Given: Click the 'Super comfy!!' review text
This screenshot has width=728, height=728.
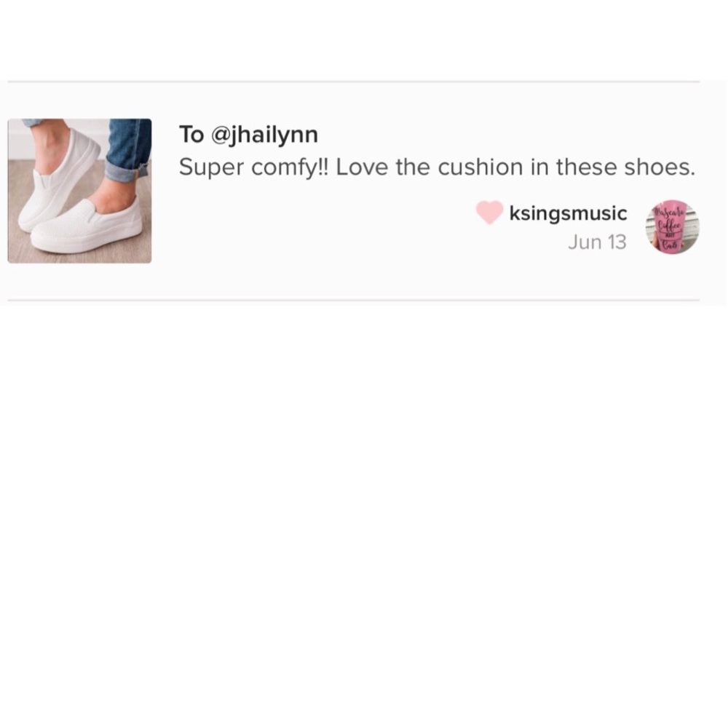Looking at the screenshot, I should [x=253, y=167].
